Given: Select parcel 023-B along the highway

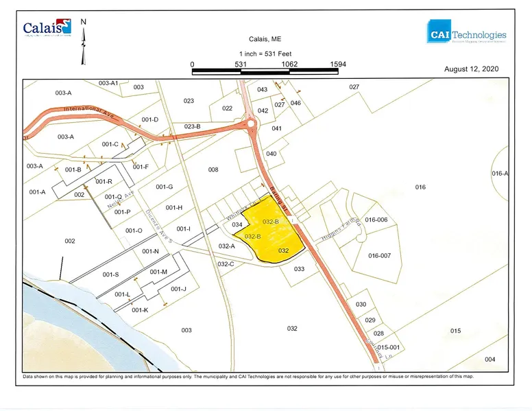Looking at the screenshot, I should coord(193,126).
